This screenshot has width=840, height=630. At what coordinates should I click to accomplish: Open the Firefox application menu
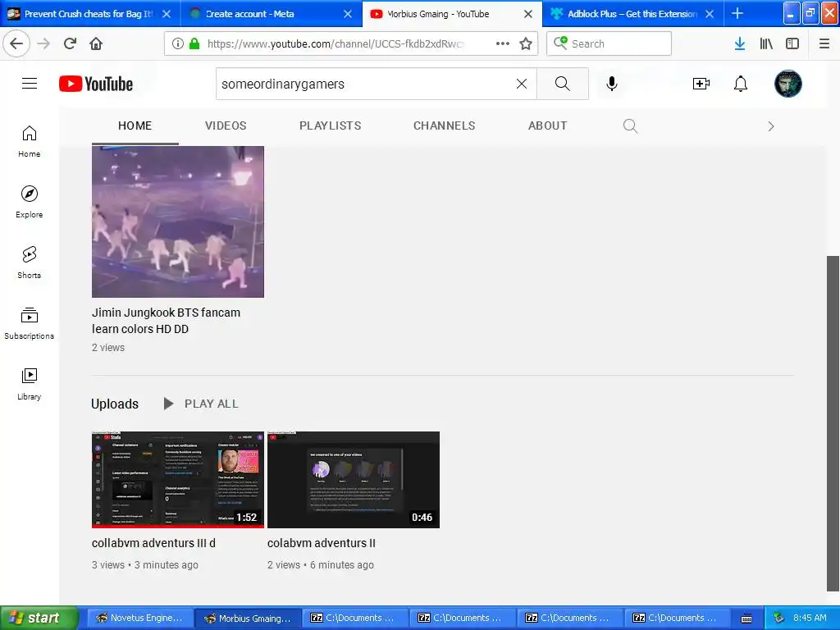[824, 43]
